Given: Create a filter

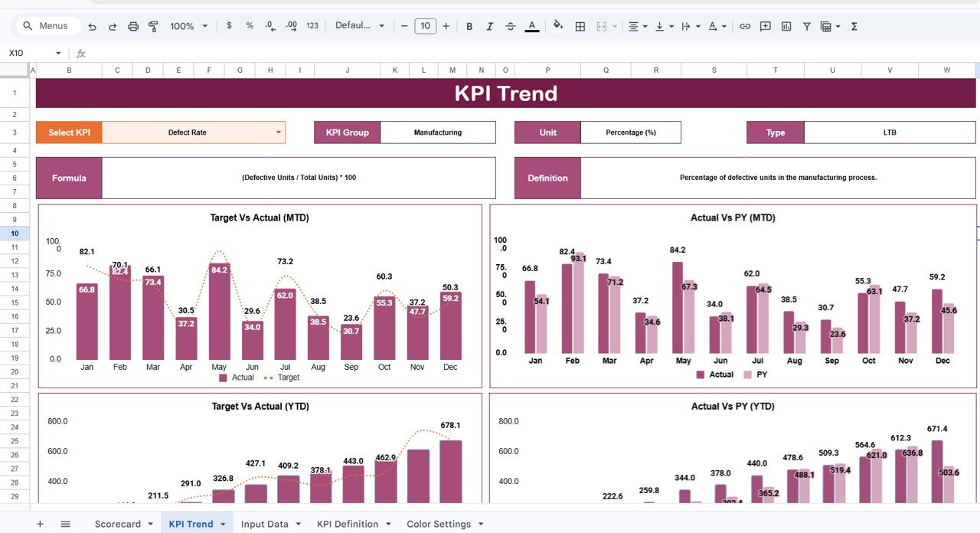Looking at the screenshot, I should [x=806, y=25].
